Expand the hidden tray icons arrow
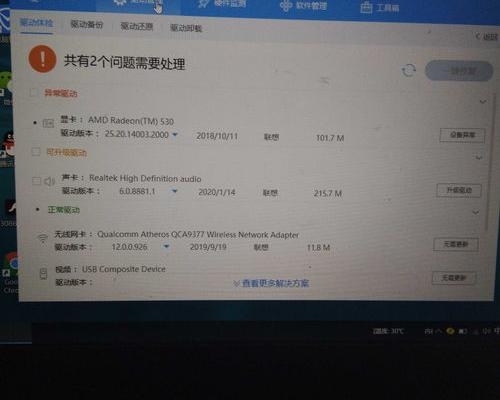 click(439, 331)
